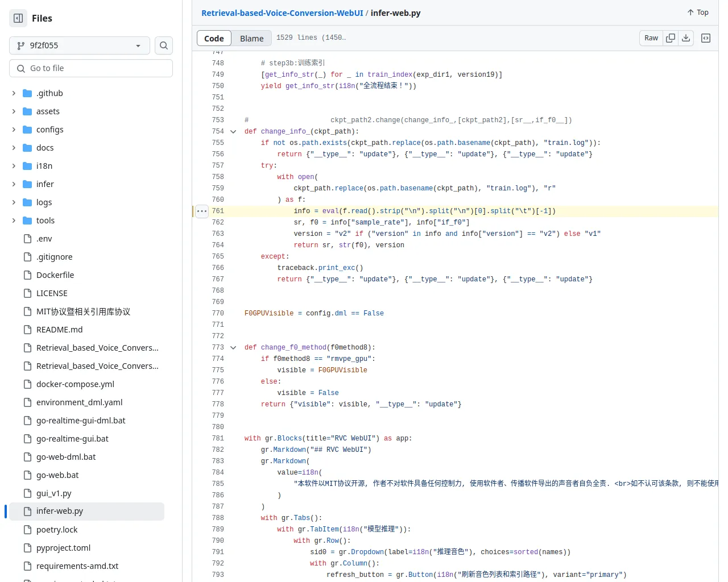Select line number 781

point(218,438)
